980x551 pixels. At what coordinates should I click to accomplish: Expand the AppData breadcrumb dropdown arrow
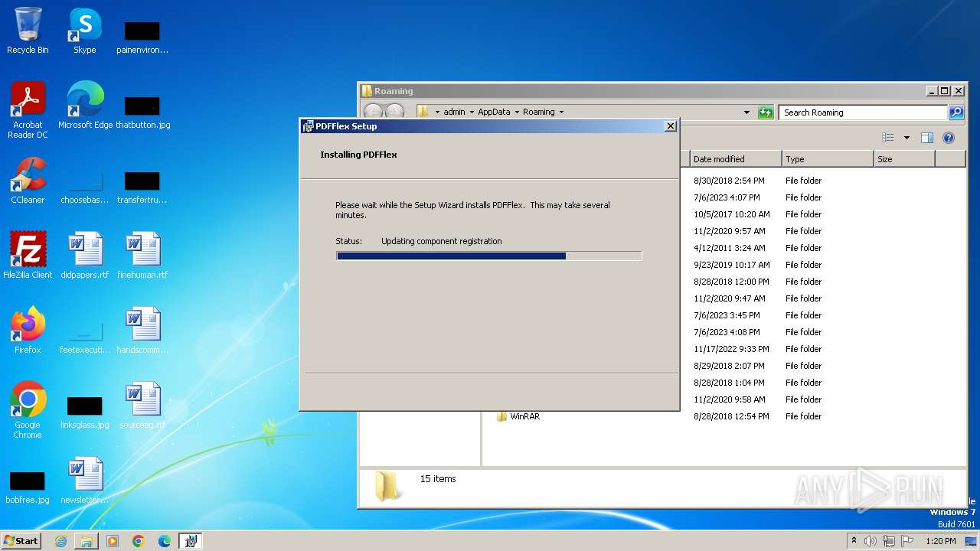point(517,112)
